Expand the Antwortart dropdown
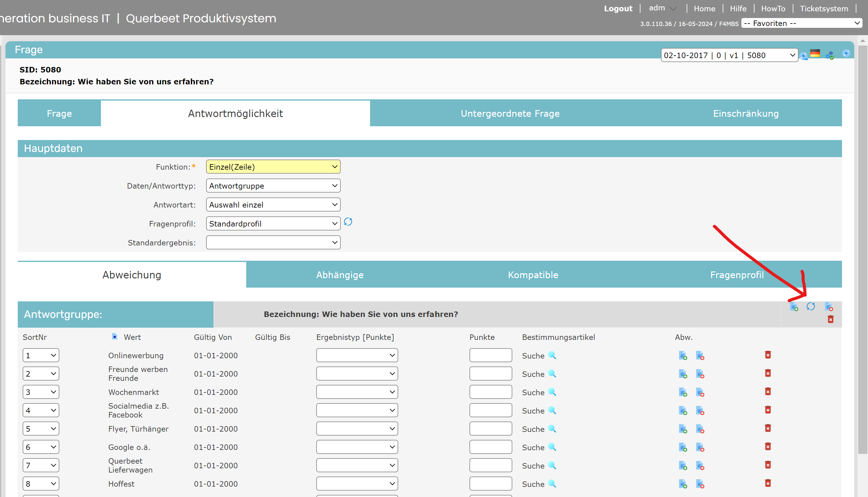Screen dimensions: 868x497 (273, 205)
